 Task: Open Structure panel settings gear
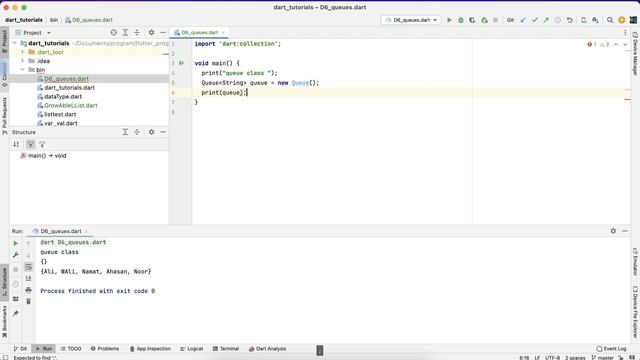click(x=151, y=132)
